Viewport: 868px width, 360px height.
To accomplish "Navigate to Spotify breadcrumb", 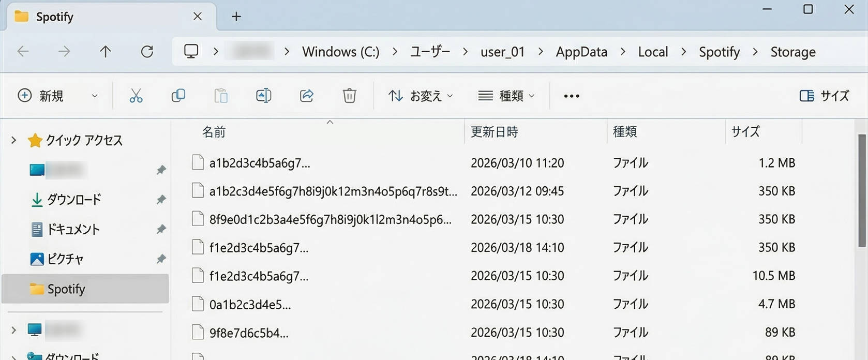I will point(720,52).
